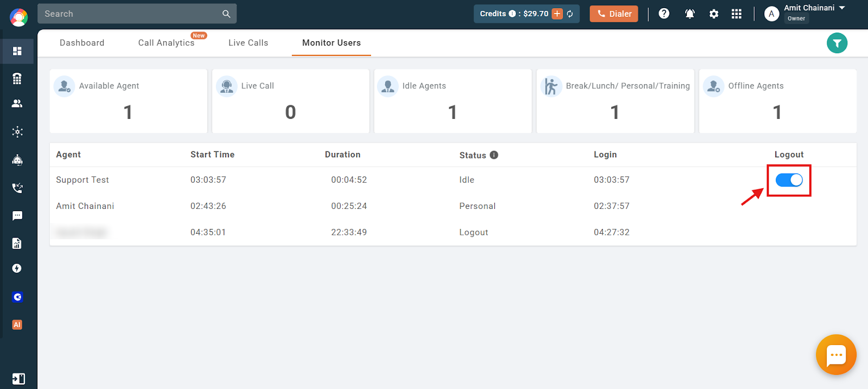Switch to the Live Calls tab
868x389 pixels.
point(248,43)
